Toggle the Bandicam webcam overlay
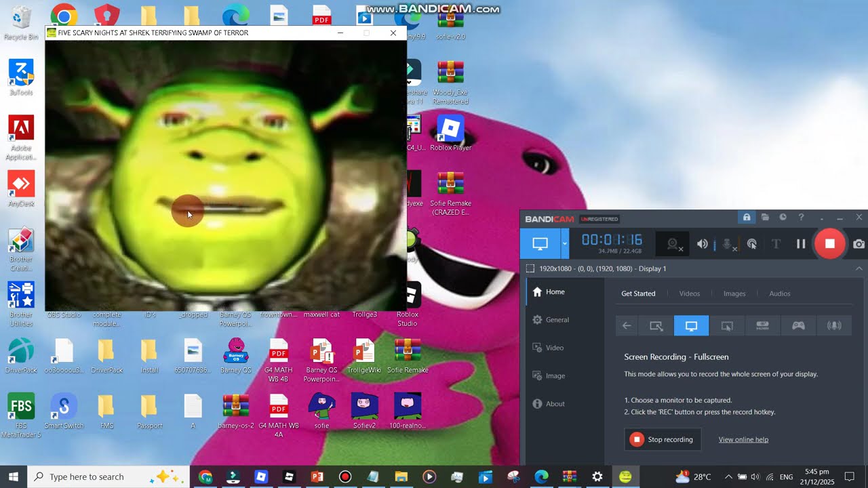868x488 pixels. [x=673, y=244]
